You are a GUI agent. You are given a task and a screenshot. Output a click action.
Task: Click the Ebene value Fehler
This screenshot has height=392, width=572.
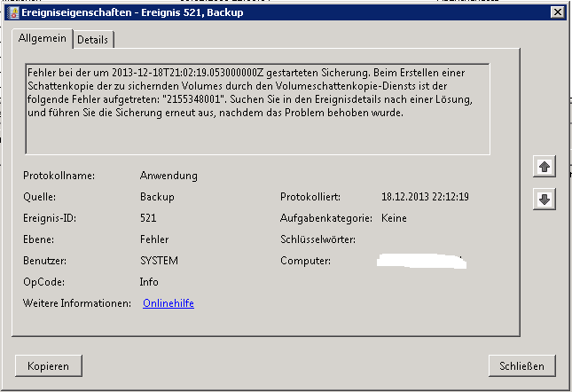coord(155,239)
